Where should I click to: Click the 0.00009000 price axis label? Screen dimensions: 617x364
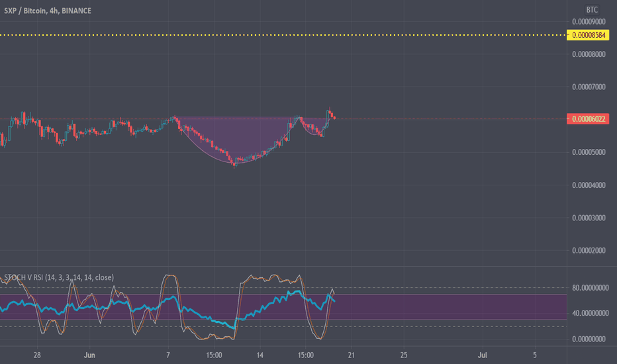(x=589, y=22)
